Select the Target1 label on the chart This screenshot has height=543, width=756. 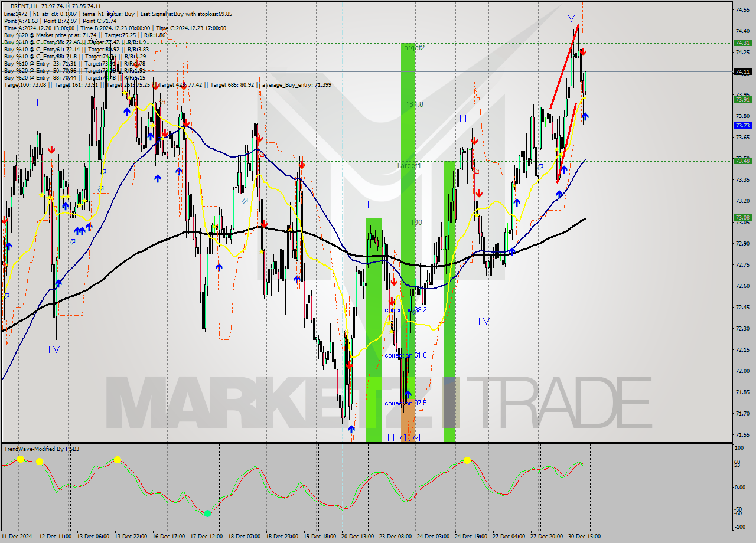(x=409, y=166)
